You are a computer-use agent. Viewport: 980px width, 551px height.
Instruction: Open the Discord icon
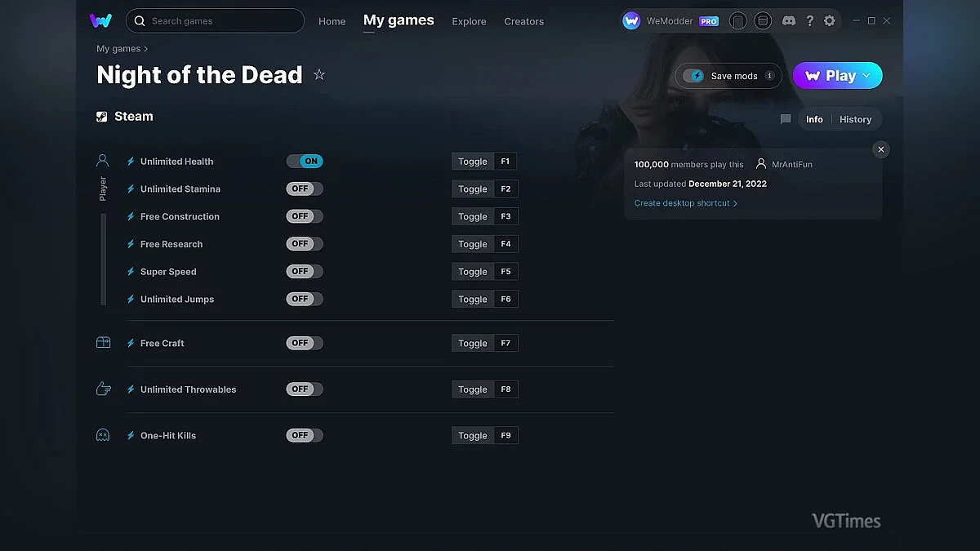[x=788, y=21]
